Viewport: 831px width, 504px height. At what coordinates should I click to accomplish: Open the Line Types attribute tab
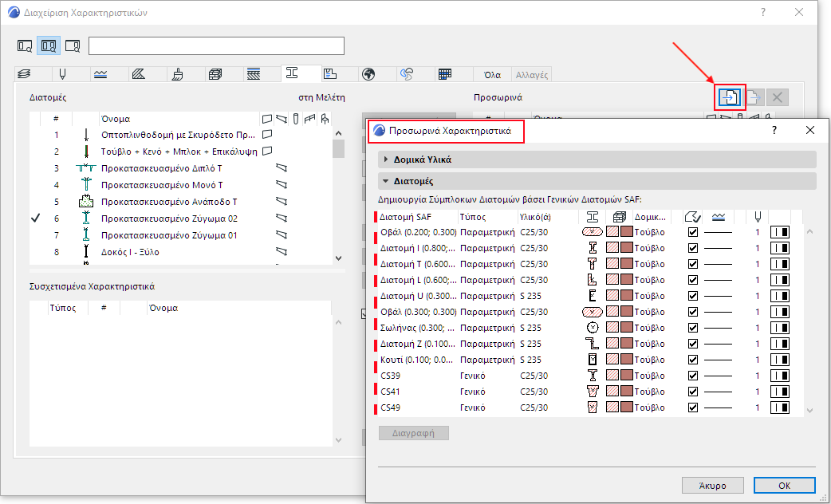coord(100,74)
